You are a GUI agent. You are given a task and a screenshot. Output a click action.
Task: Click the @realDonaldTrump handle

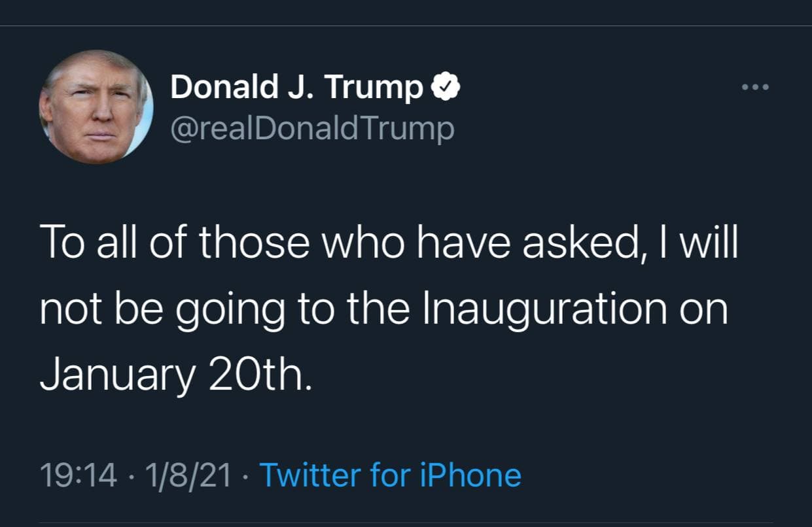[x=312, y=128]
